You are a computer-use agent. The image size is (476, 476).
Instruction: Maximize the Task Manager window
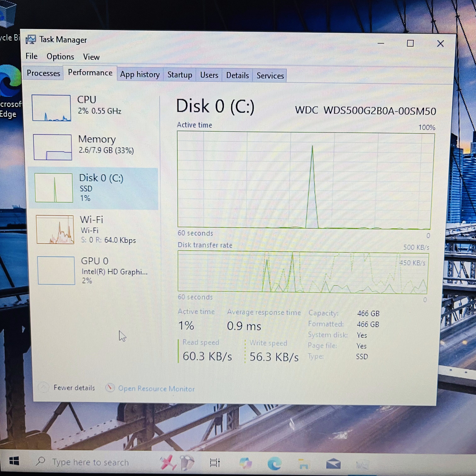point(410,43)
